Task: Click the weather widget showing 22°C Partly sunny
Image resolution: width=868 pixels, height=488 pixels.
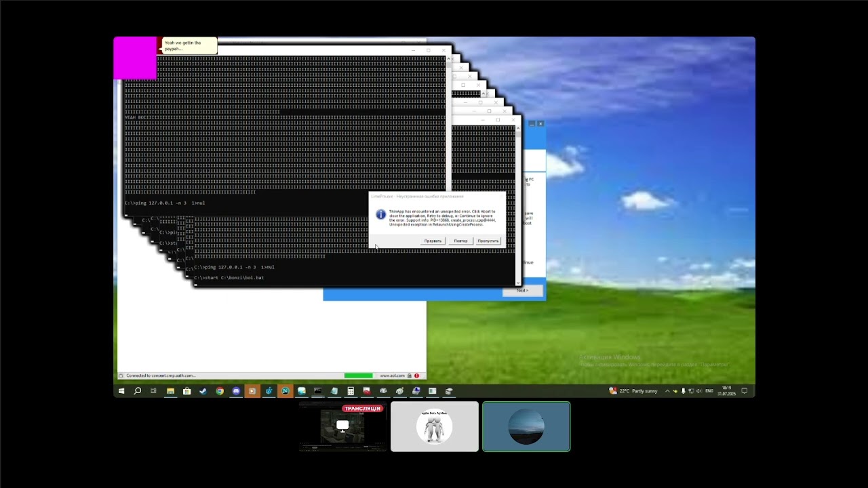Action: click(633, 391)
